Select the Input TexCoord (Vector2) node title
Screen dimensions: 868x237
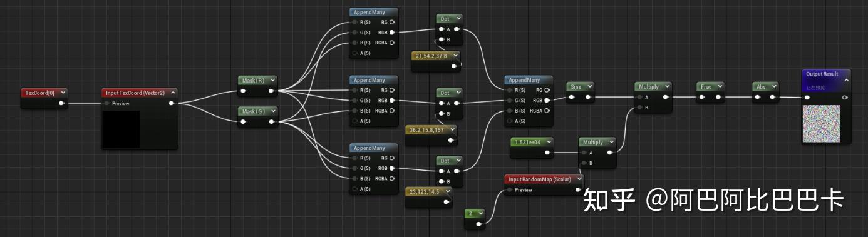(135, 93)
